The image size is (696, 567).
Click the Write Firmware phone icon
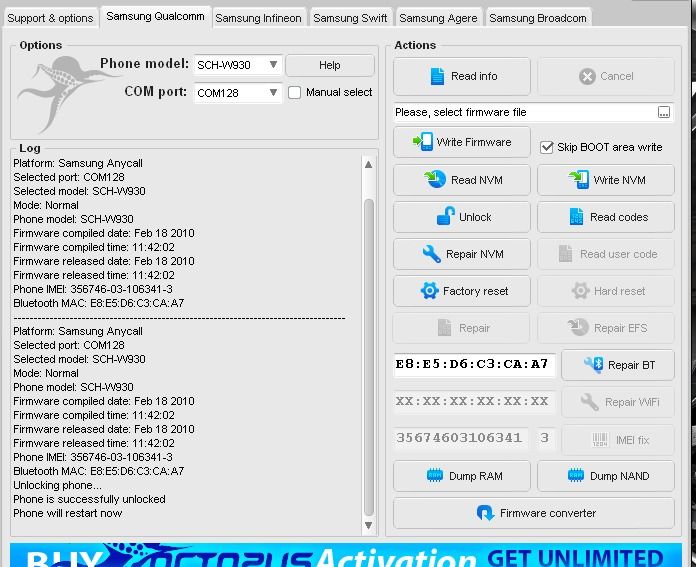423,142
